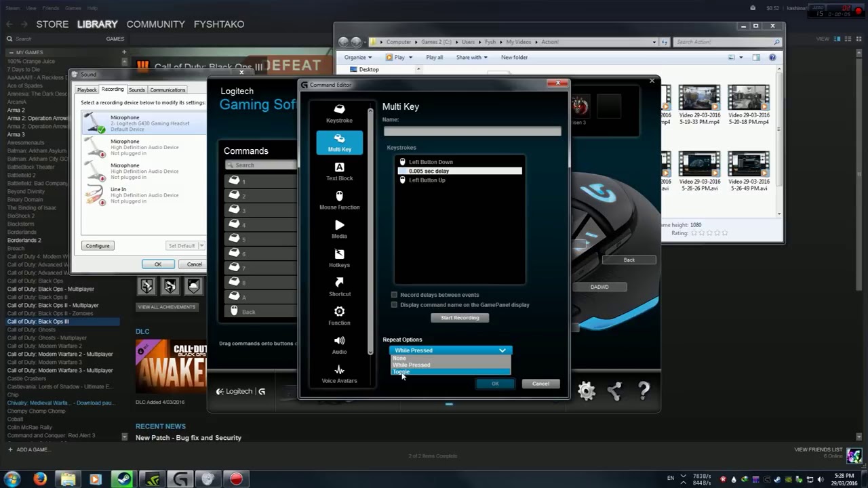
Task: Click Configure in Sound dialog
Action: pyautogui.click(x=98, y=246)
